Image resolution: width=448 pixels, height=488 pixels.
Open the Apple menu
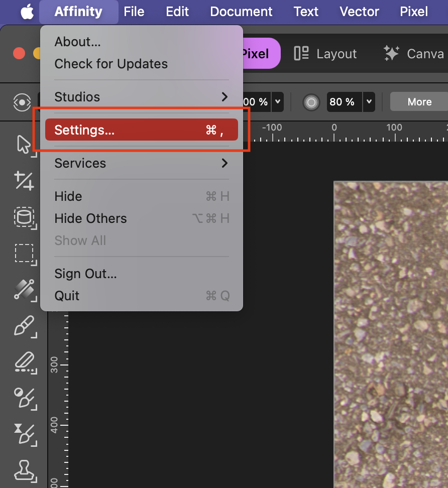click(x=27, y=12)
